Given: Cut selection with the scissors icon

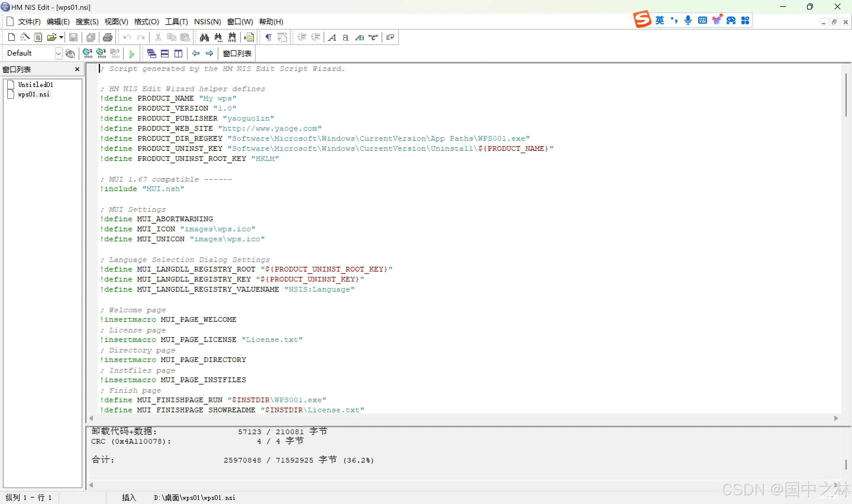Looking at the screenshot, I should [158, 37].
